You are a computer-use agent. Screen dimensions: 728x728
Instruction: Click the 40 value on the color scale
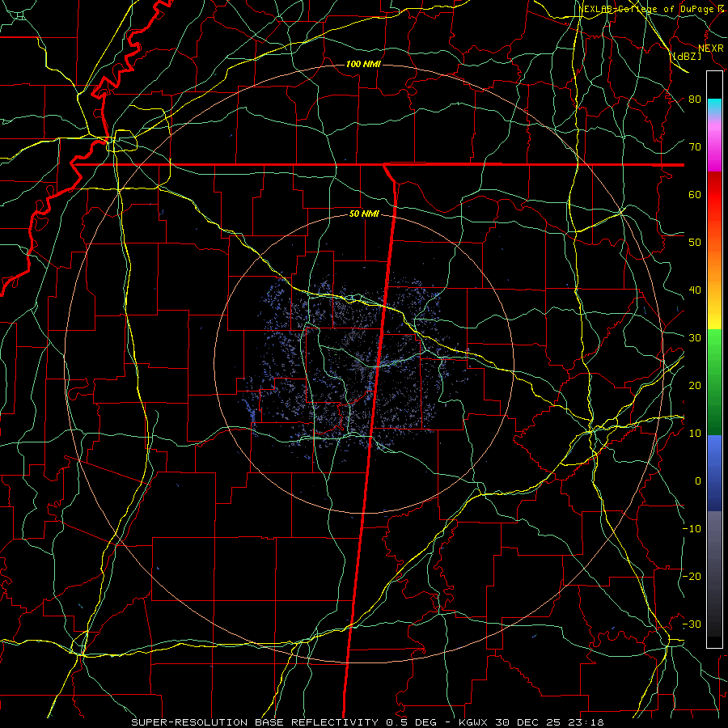(x=695, y=290)
